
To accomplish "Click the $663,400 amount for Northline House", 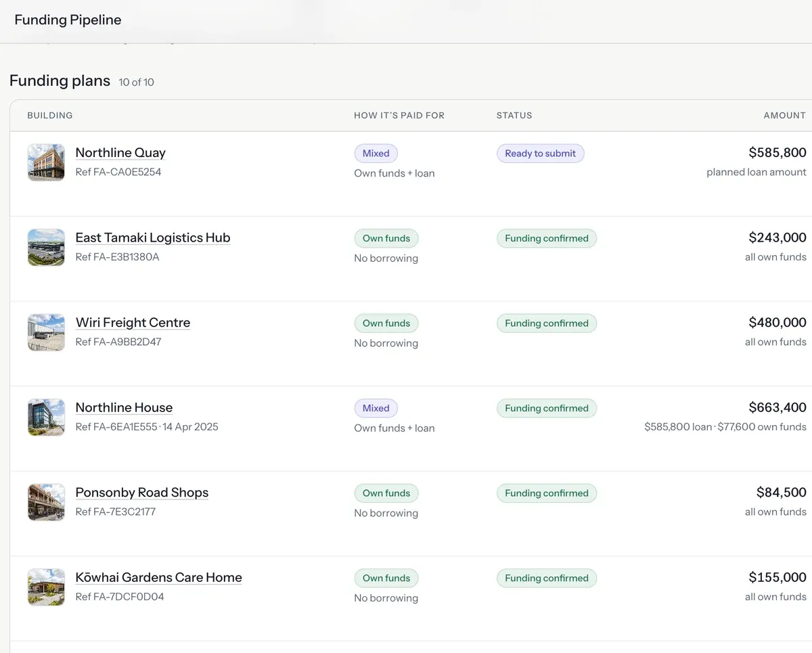I will pyautogui.click(x=777, y=407).
